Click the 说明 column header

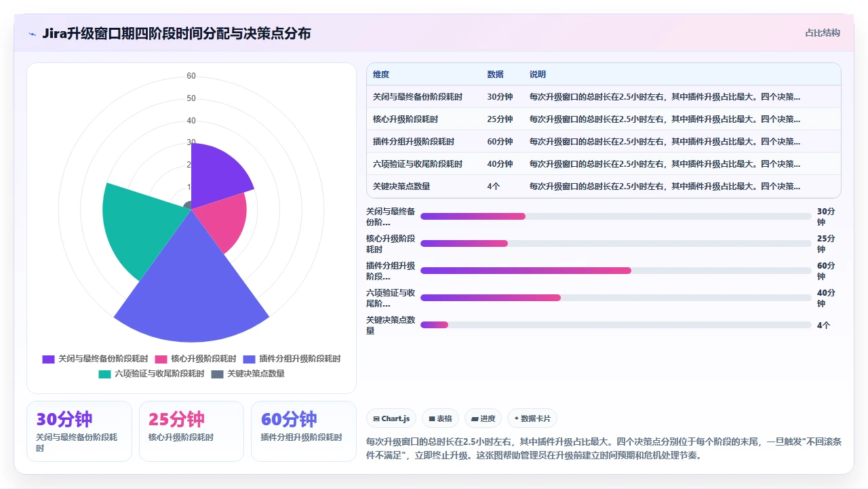point(538,75)
